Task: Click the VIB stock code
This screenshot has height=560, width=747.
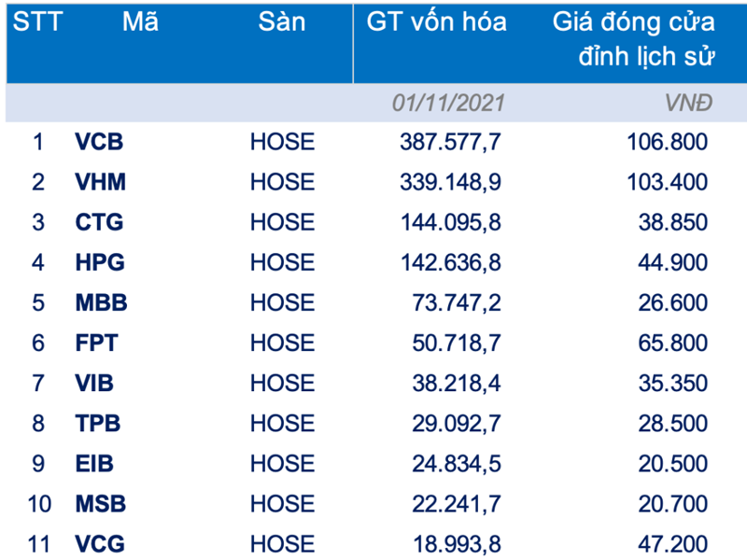Action: (94, 383)
